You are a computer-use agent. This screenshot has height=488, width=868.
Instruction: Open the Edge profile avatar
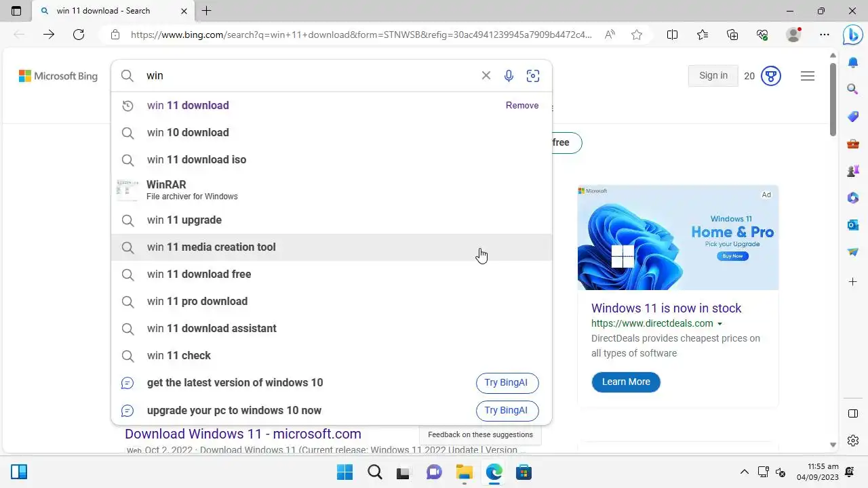pos(793,35)
